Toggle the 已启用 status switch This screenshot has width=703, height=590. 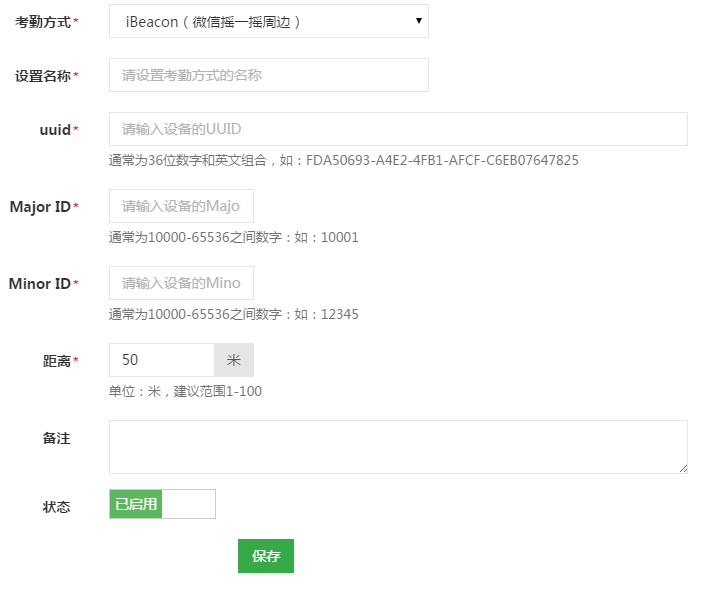pyautogui.click(x=162, y=504)
